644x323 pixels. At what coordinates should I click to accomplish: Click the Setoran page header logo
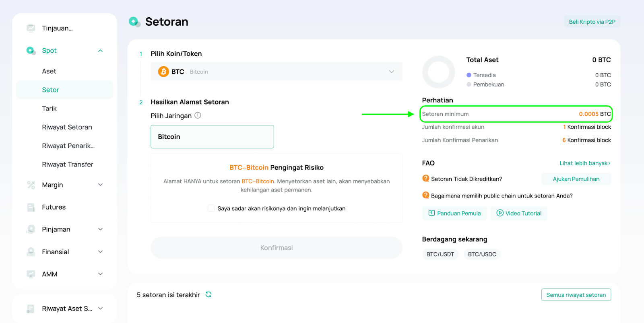point(134,22)
